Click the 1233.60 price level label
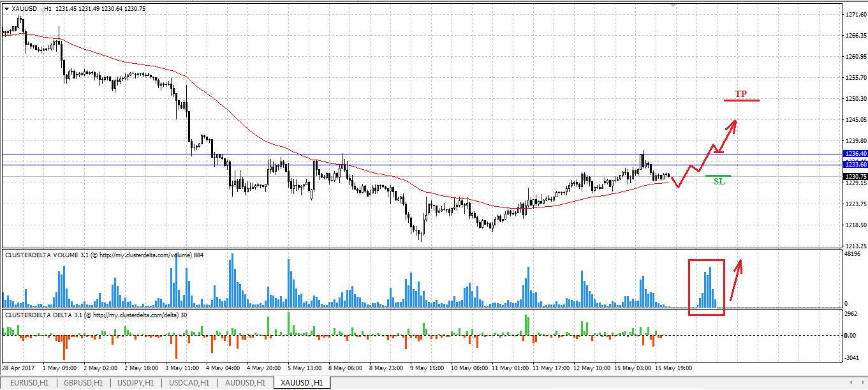Viewport: 868px width, 390px height. coord(855,165)
